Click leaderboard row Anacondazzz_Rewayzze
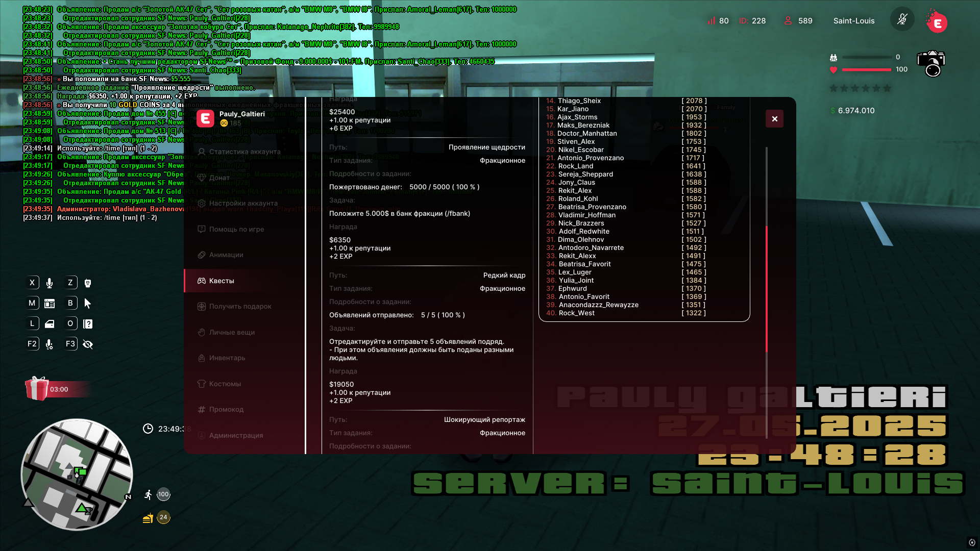The height and width of the screenshot is (551, 980). click(627, 305)
